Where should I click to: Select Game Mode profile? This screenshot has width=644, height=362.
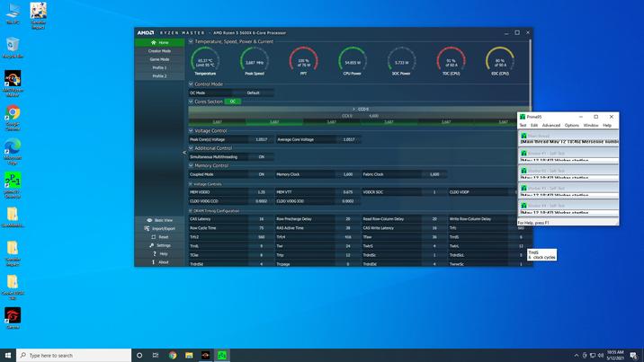coord(159,59)
